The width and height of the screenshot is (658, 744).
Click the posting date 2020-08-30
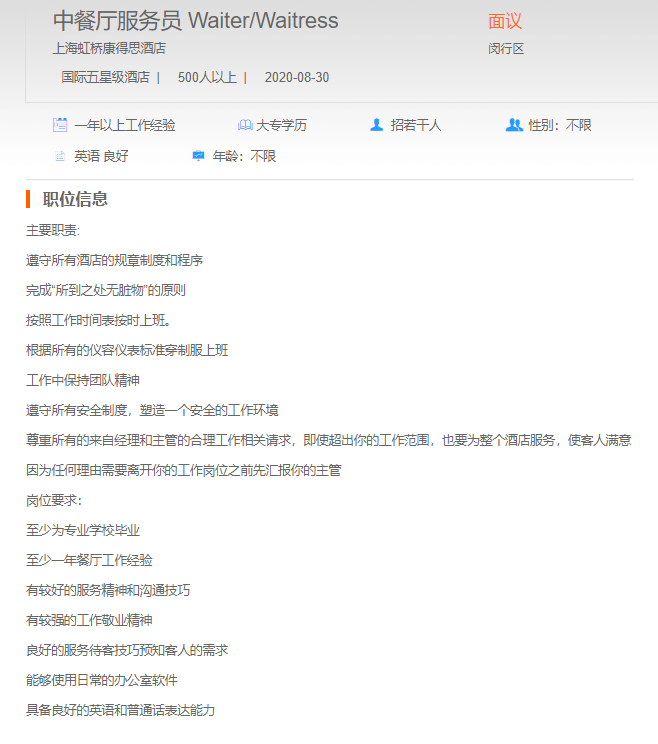[x=297, y=78]
